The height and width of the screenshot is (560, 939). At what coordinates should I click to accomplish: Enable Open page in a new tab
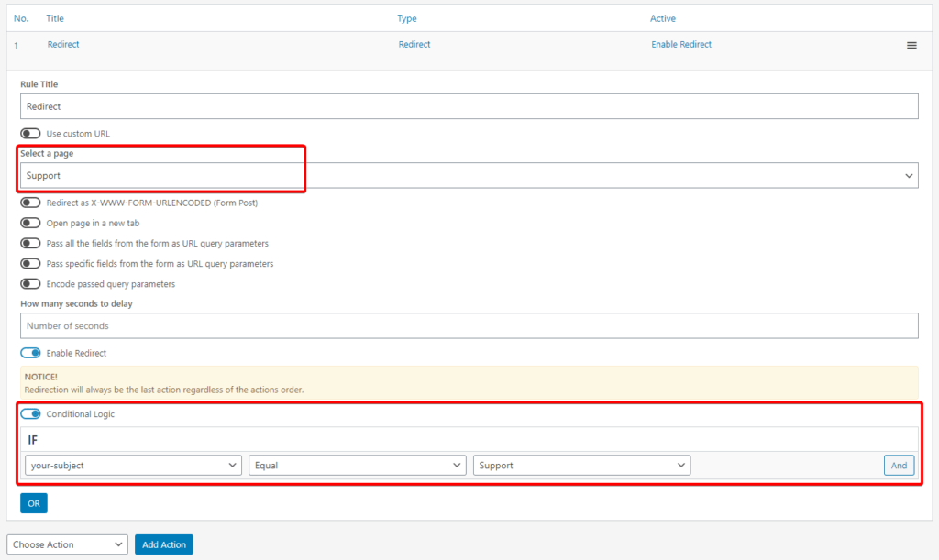coord(30,223)
